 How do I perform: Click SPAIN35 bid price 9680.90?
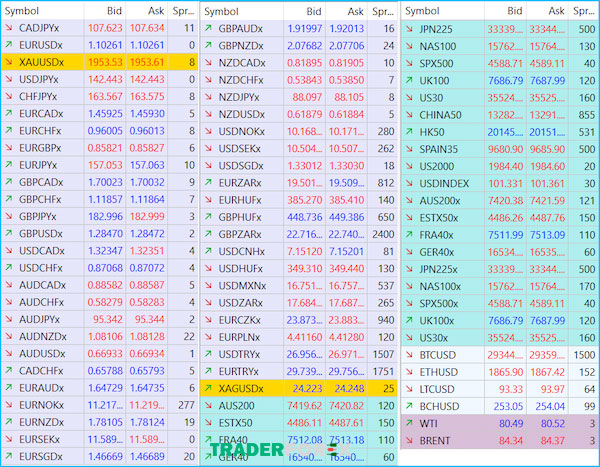(x=505, y=149)
